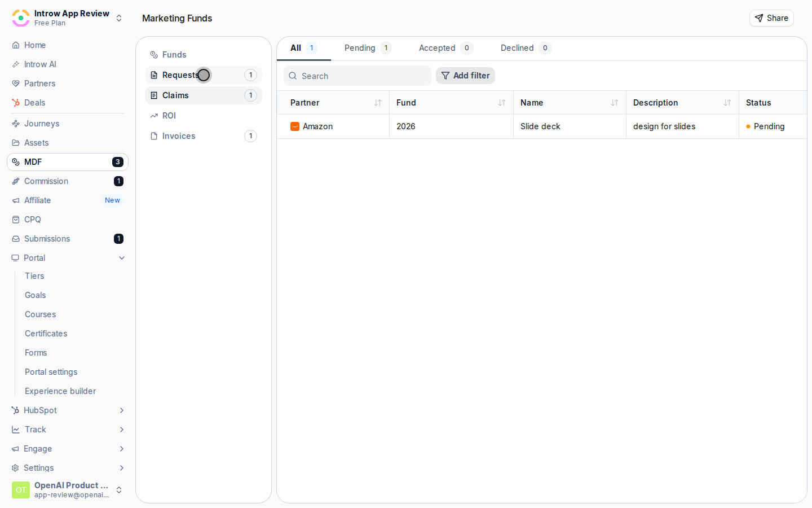
Task: Click the Settings gear icon
Action: [15, 468]
